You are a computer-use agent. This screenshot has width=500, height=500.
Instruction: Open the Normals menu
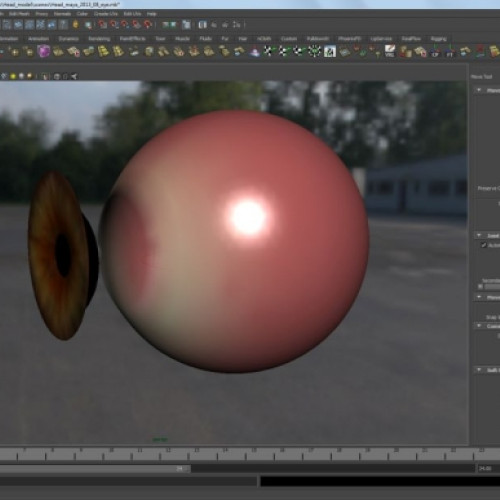[62, 14]
